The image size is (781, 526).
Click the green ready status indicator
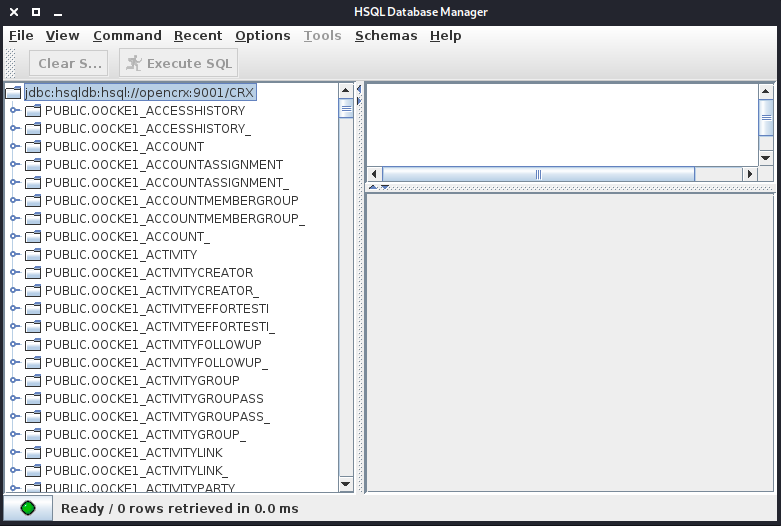(28, 508)
